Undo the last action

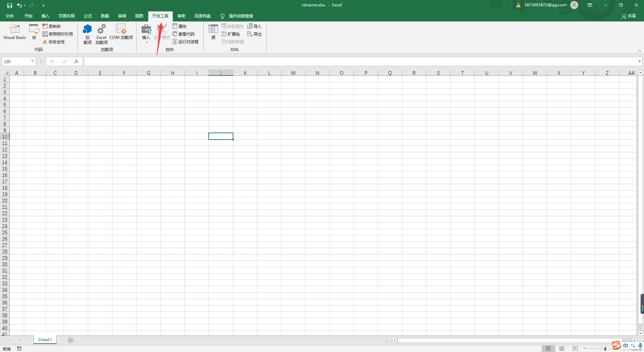(x=19, y=5)
